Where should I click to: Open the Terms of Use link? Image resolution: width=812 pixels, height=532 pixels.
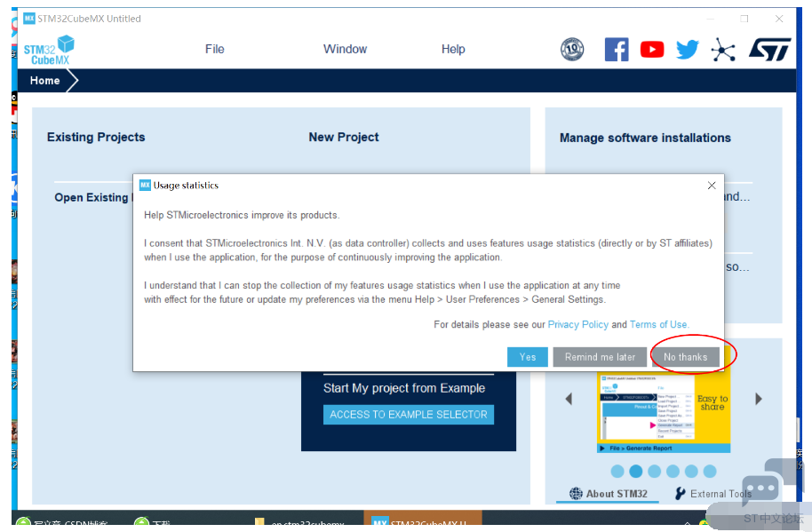pyautogui.click(x=658, y=324)
